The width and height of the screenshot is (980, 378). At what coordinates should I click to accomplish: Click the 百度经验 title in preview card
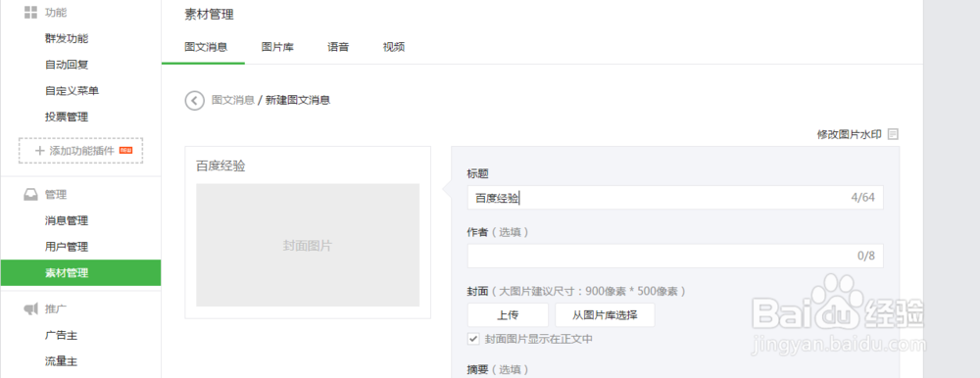tap(220, 166)
